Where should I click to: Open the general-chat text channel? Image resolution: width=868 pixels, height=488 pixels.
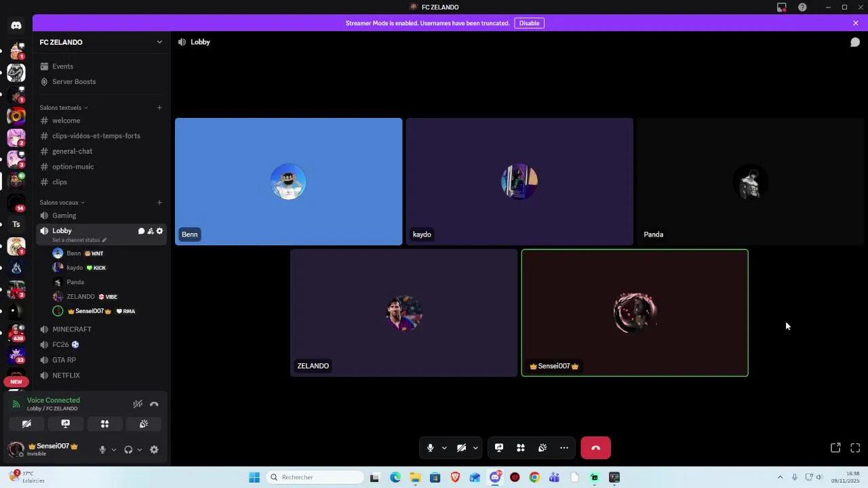72,151
